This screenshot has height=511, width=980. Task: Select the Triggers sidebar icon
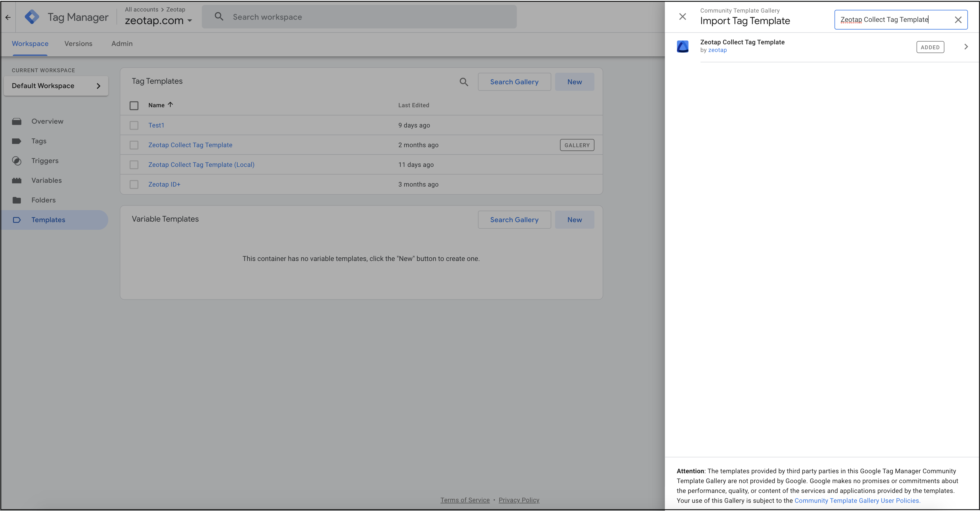click(x=17, y=161)
